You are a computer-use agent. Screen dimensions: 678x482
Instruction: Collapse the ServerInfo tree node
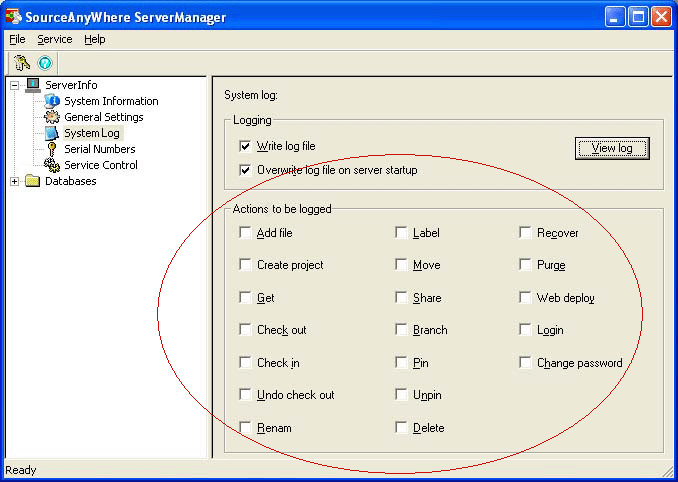click(x=14, y=85)
